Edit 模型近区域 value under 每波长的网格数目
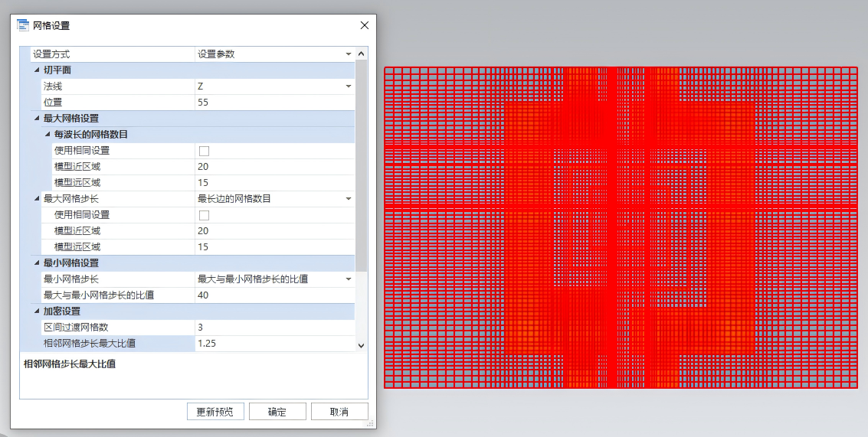Screen dimensions: 868x437 click(274, 167)
